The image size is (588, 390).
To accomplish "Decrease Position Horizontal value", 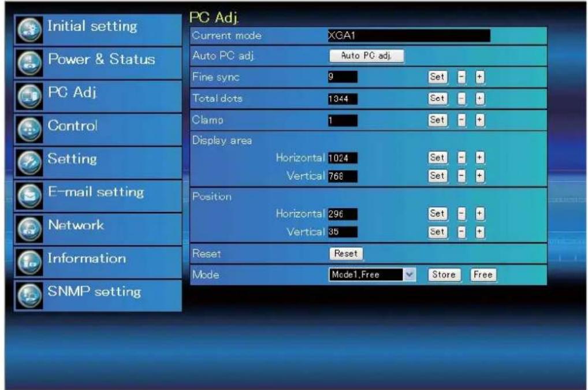I will (462, 214).
